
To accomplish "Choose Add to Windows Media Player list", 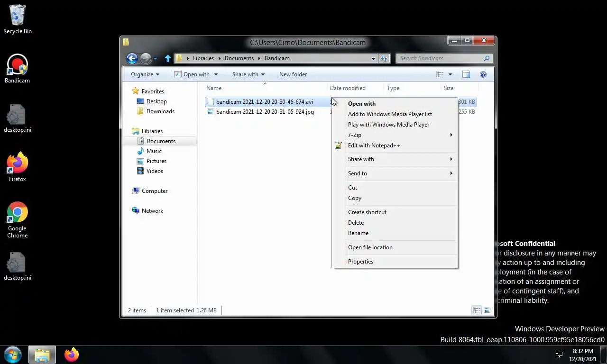I will 395,114.
